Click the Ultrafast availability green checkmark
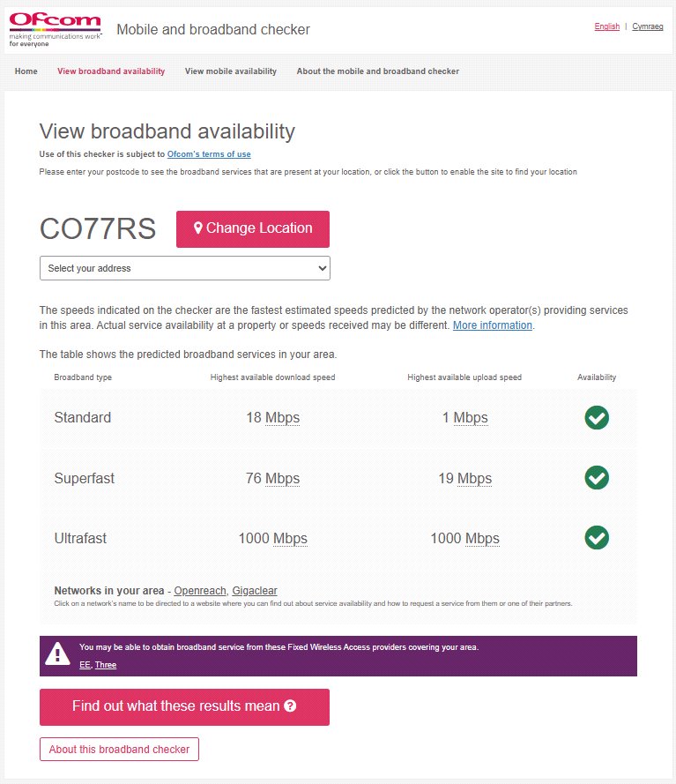Image resolution: width=676 pixels, height=784 pixels. [597, 537]
